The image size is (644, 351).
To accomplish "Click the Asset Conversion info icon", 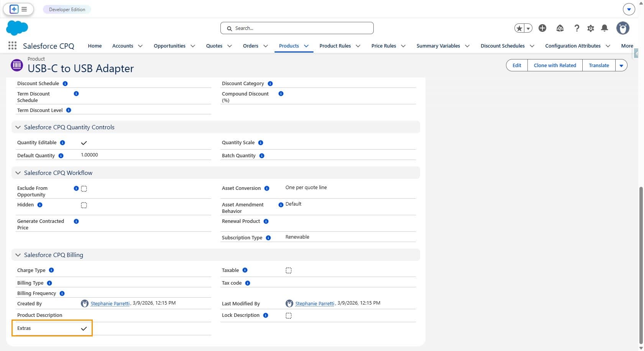I will click(x=267, y=188).
